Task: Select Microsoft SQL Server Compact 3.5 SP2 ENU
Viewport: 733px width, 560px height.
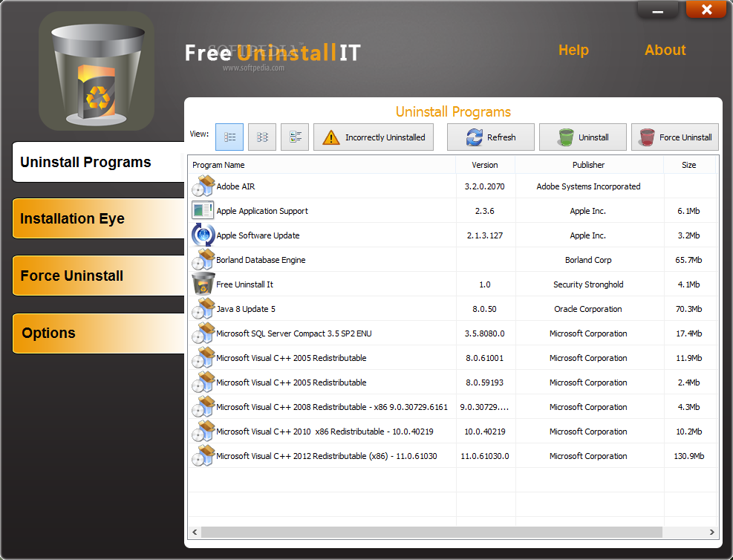Action: pos(294,333)
